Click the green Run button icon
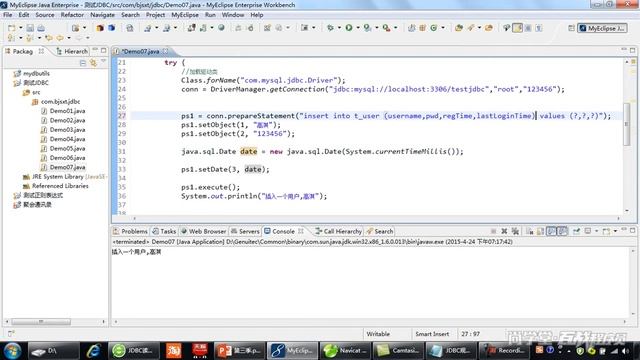The image size is (640, 360). (349, 28)
